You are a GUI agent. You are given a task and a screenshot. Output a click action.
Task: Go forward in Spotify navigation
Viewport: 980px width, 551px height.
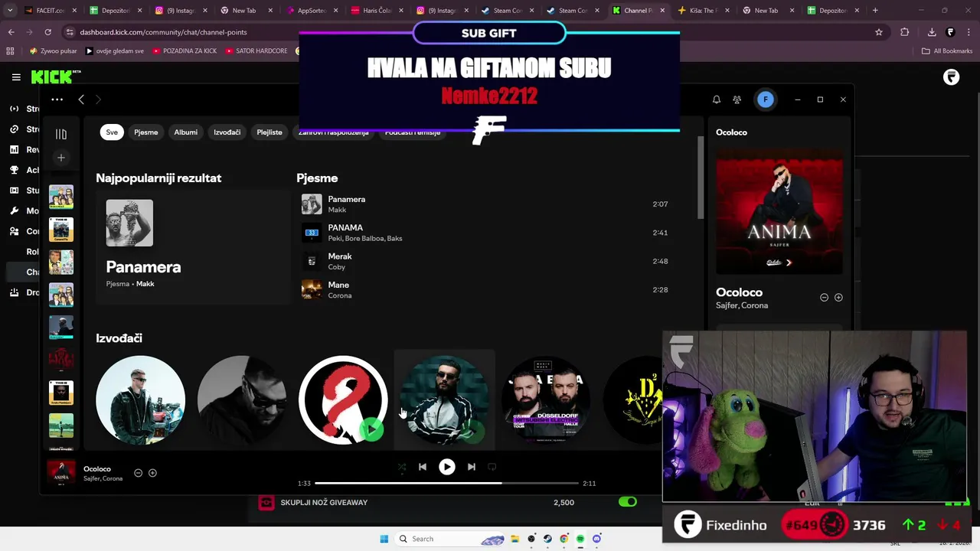pos(98,99)
